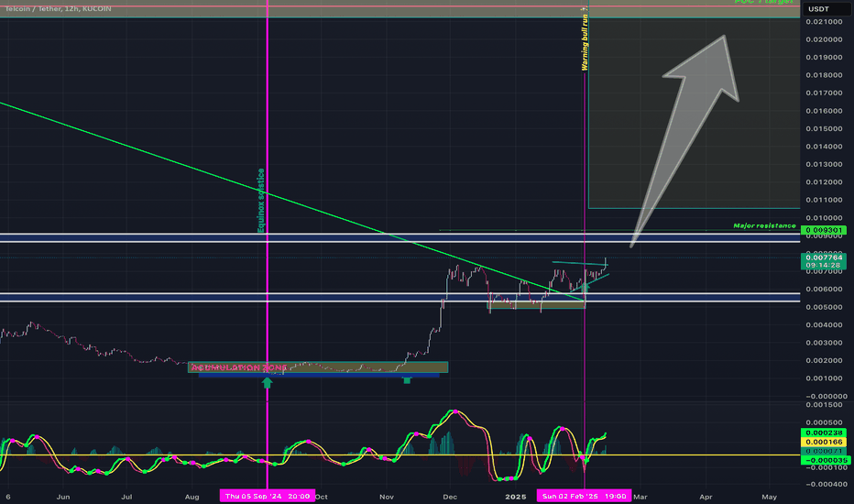Screen dimensions: 854x504
Task: Open the USDT currency selector
Action: tap(826, 9)
